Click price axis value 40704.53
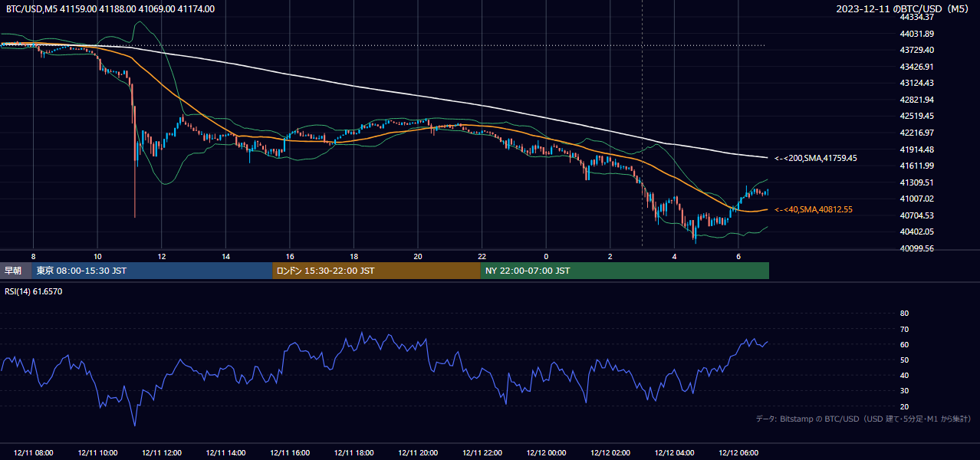980x460 pixels. click(916, 215)
